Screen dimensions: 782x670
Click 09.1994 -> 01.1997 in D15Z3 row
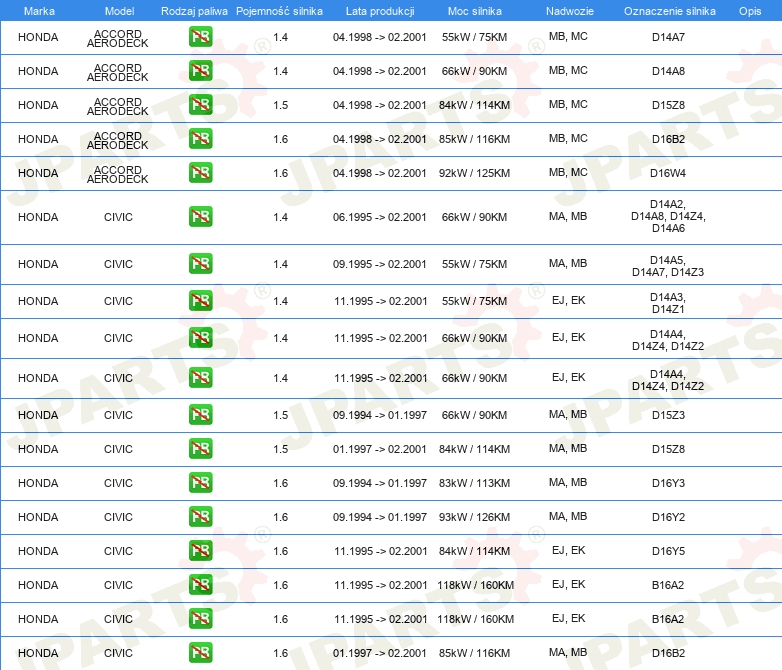(380, 415)
